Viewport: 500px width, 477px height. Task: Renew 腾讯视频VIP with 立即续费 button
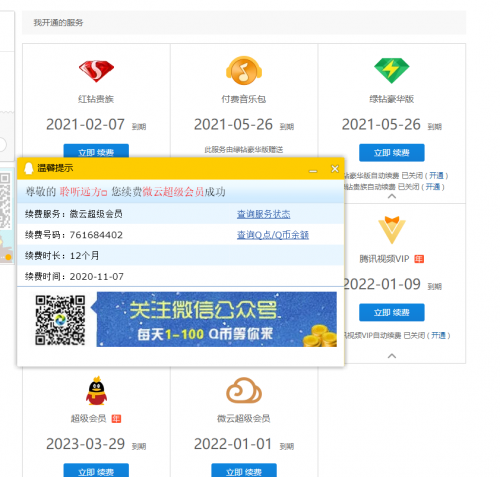(x=392, y=312)
